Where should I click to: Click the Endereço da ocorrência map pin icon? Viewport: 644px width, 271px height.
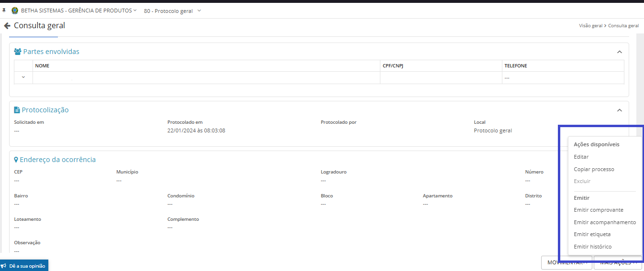point(16,160)
